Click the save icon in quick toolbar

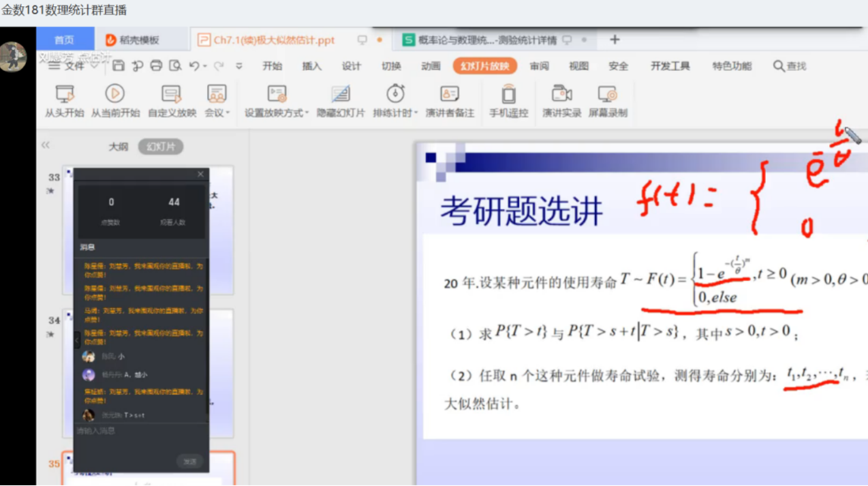[x=118, y=66]
